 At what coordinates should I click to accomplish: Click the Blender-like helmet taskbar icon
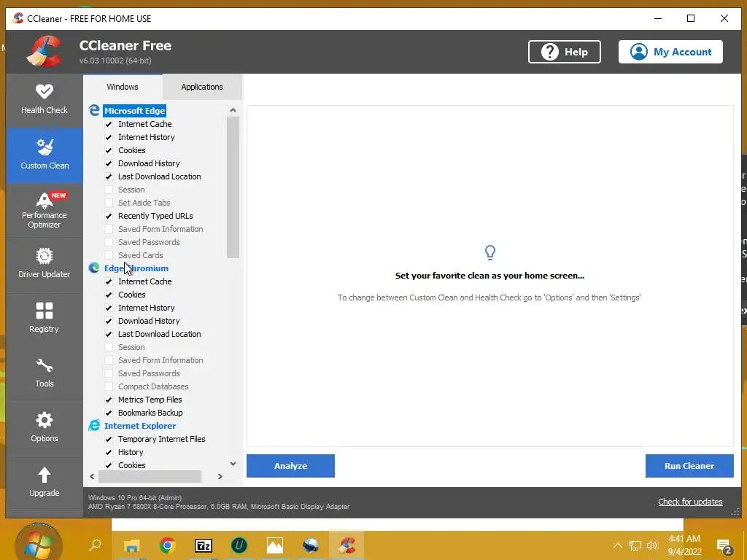[311, 545]
